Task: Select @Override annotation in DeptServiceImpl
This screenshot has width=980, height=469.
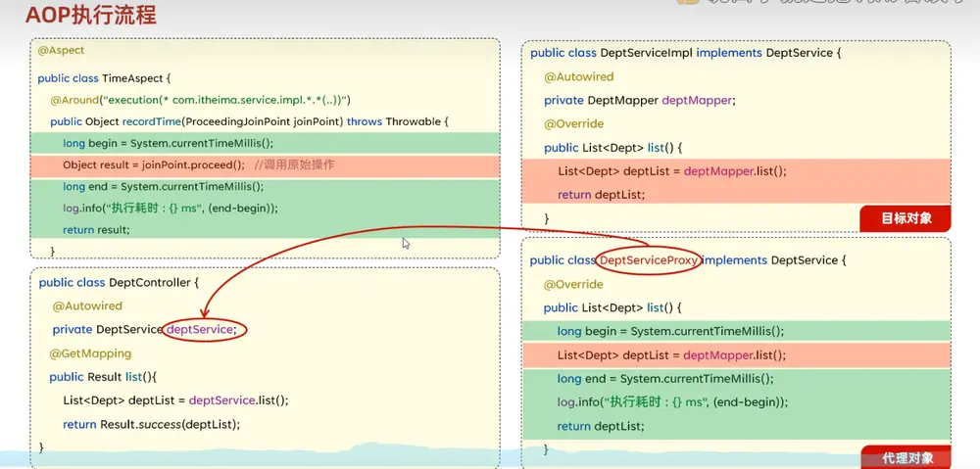Action: tap(573, 123)
